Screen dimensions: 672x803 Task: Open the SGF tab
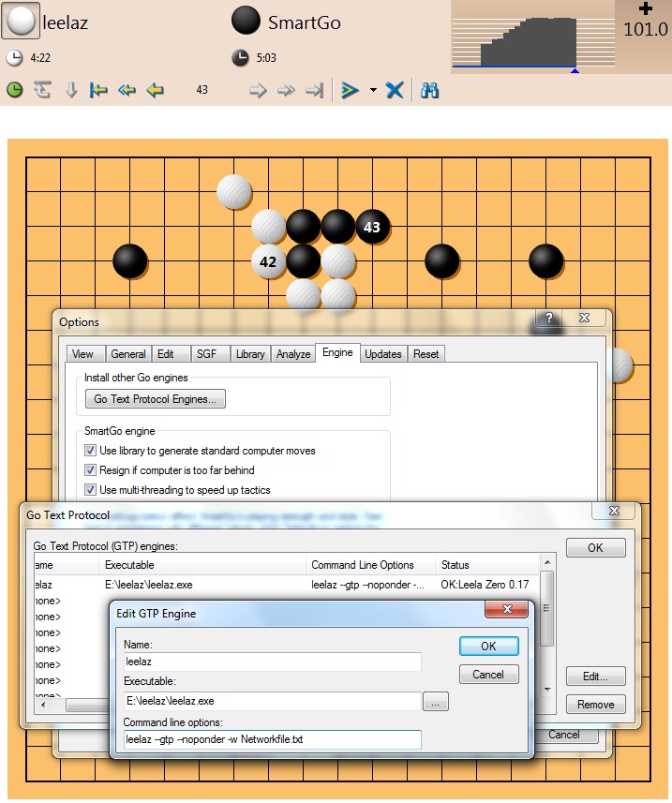210,354
